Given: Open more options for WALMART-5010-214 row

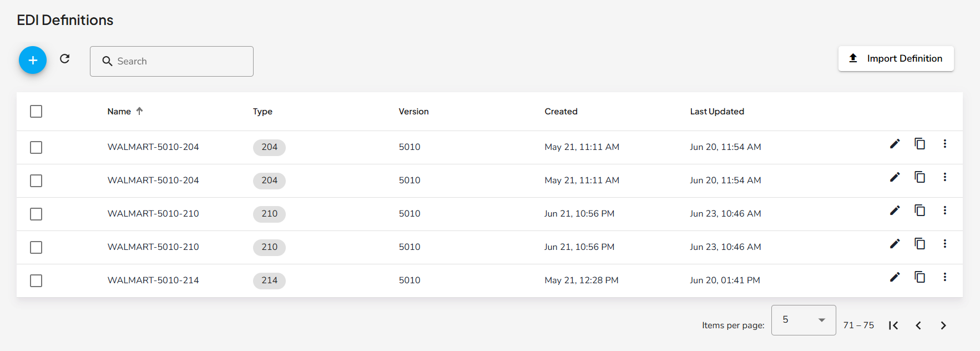Looking at the screenshot, I should click(944, 277).
